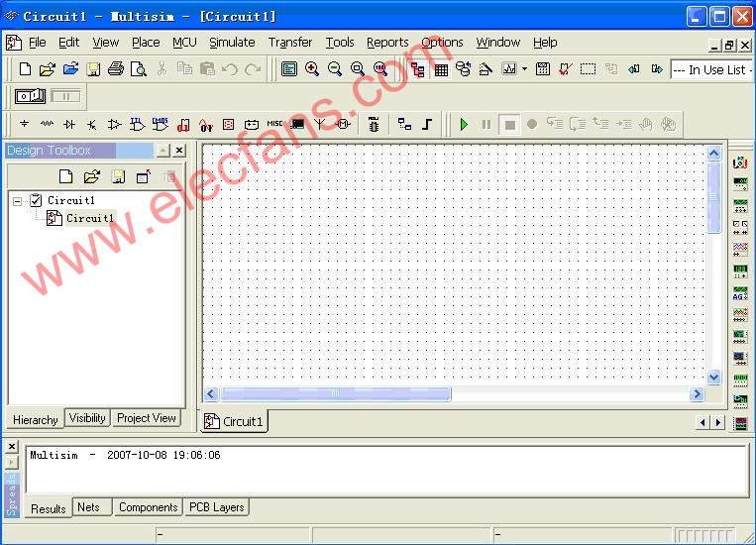Click the Save icon in Design Toolbox
This screenshot has width=756, height=545.
click(x=117, y=176)
